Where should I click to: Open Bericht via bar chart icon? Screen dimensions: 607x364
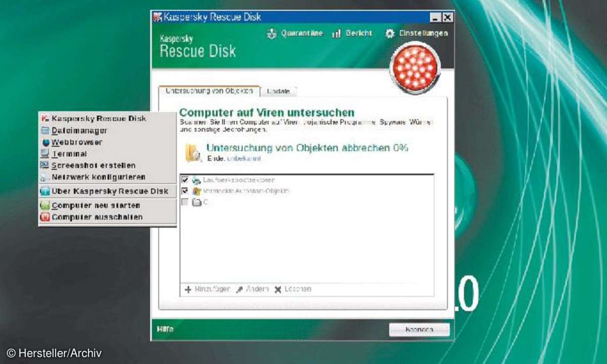click(336, 34)
